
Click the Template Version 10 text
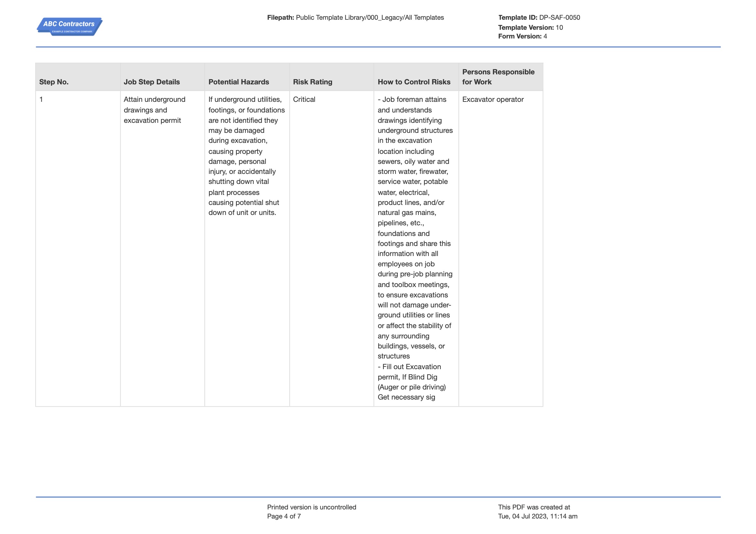click(530, 27)
